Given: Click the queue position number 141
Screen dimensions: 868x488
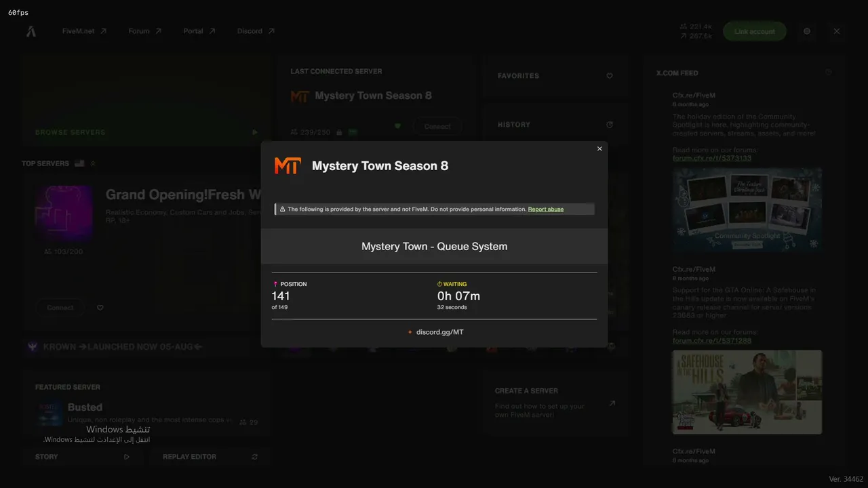Looking at the screenshot, I should click(281, 296).
